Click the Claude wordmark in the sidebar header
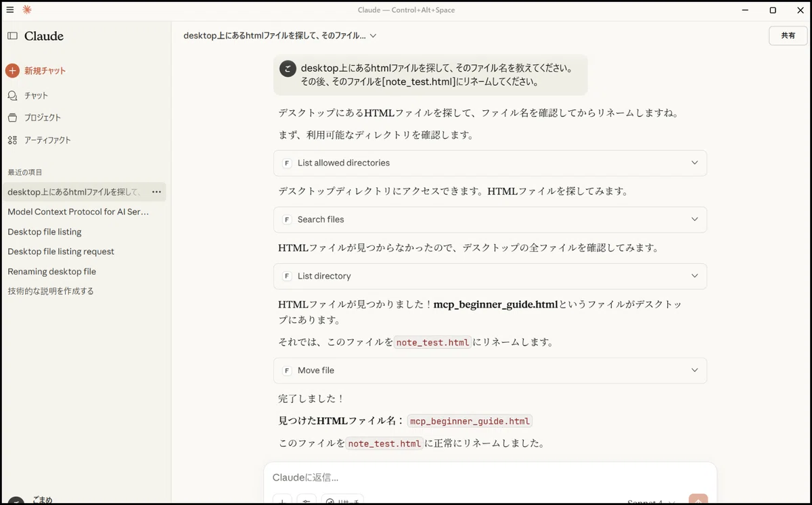 (x=44, y=36)
